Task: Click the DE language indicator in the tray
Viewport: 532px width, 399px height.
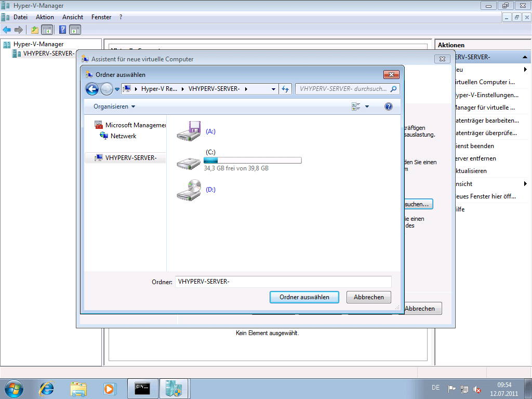Action: [436, 388]
